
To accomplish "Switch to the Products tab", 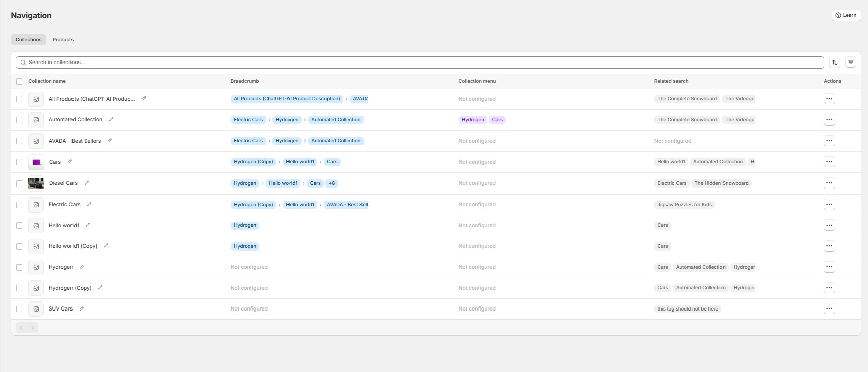I will click(x=63, y=40).
